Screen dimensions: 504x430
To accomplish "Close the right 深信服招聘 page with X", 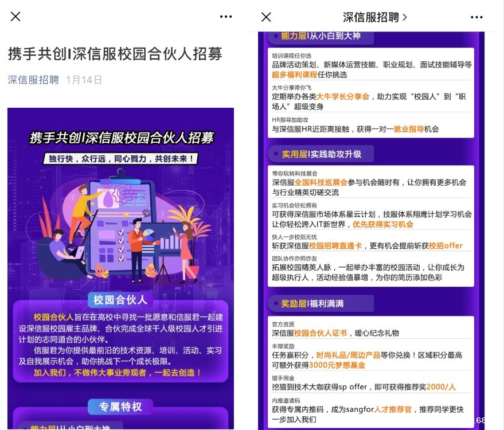I will pyautogui.click(x=266, y=17).
